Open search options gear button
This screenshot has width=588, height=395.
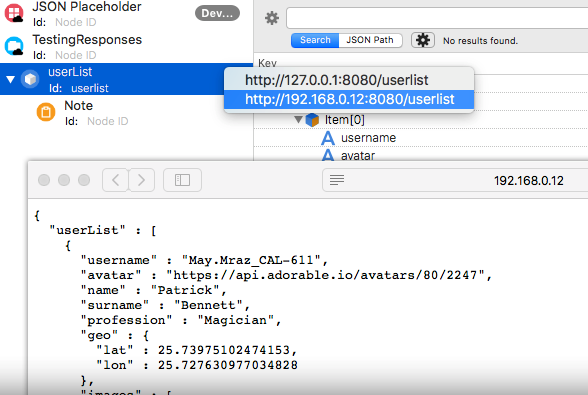[423, 40]
